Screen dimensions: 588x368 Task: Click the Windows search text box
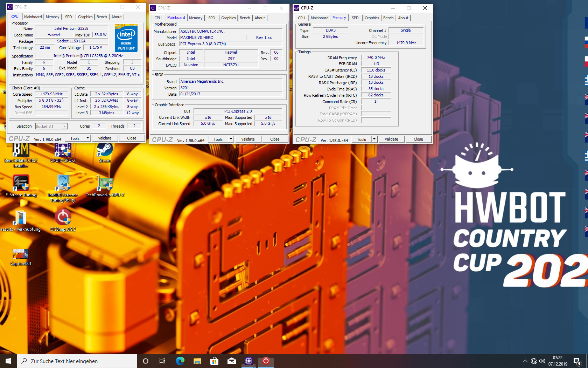pyautogui.click(x=77, y=361)
